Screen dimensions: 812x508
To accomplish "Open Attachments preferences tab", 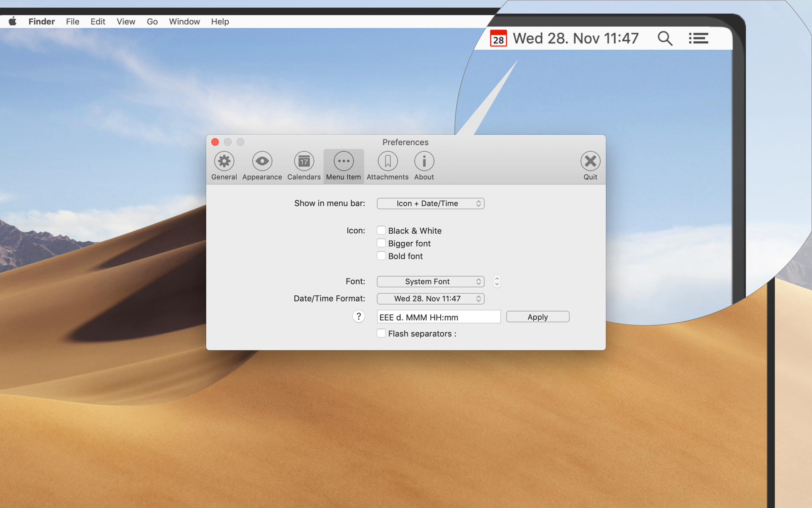I will (388, 165).
